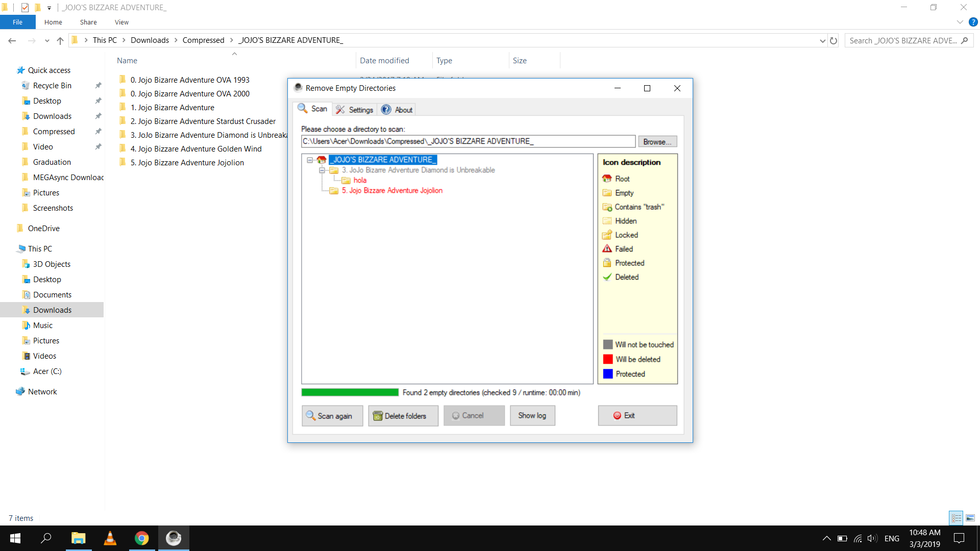Open the About tab
The width and height of the screenshot is (980, 551).
click(x=397, y=110)
